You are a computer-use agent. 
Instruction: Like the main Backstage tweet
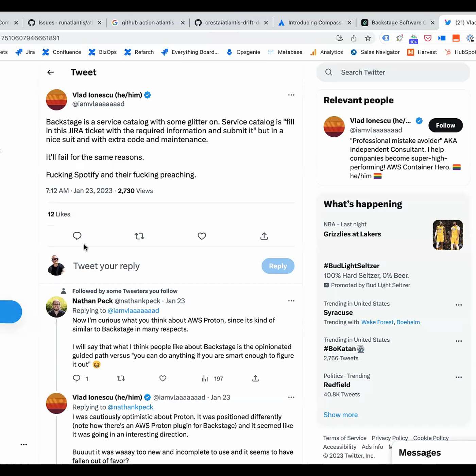point(202,236)
